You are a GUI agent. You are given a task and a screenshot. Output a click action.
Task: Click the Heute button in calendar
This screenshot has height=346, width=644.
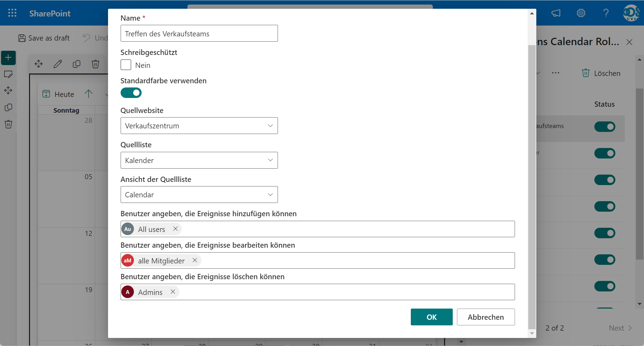(58, 94)
